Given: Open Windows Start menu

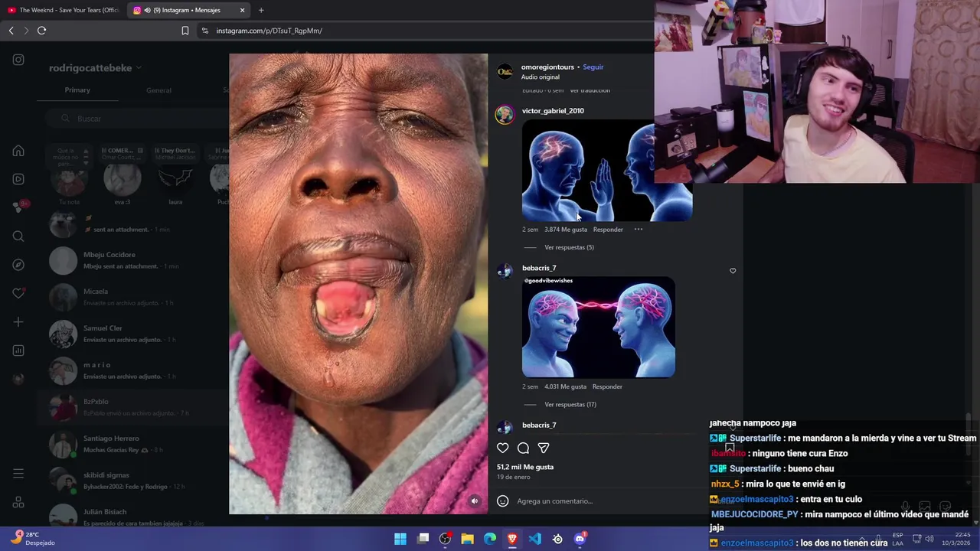Looking at the screenshot, I should point(400,539).
